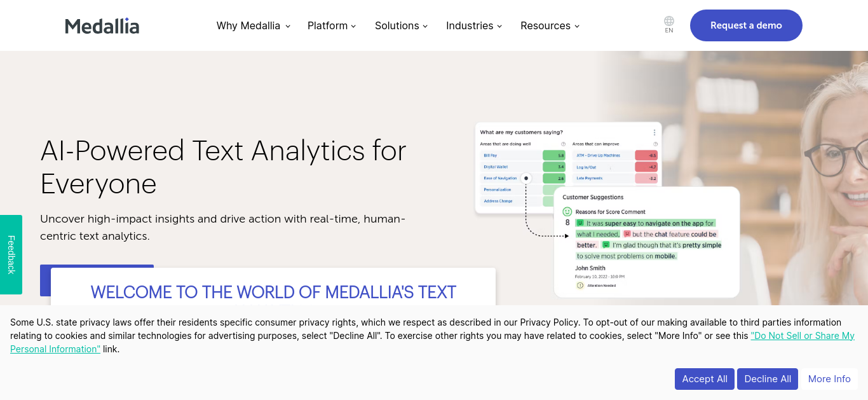
Task: Click the 'Log In/Out' row label
Action: [586, 167]
